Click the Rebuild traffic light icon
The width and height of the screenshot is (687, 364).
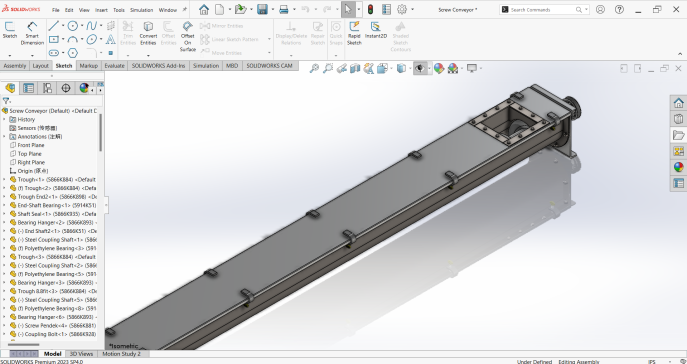coord(370,9)
